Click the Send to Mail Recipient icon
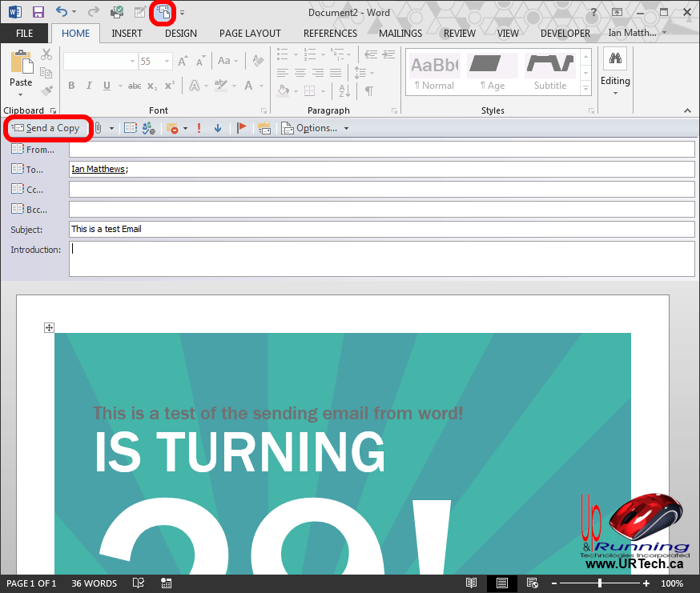This screenshot has width=700, height=593. tap(163, 12)
